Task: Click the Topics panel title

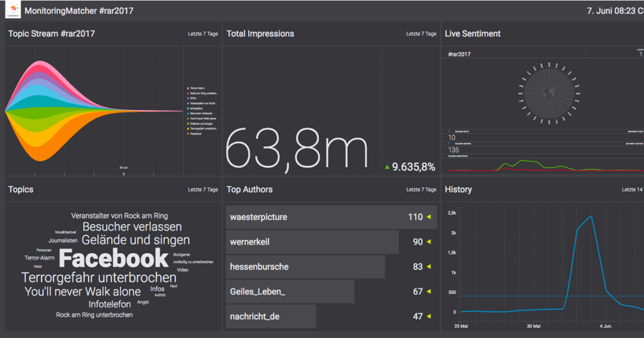Action: 21,190
